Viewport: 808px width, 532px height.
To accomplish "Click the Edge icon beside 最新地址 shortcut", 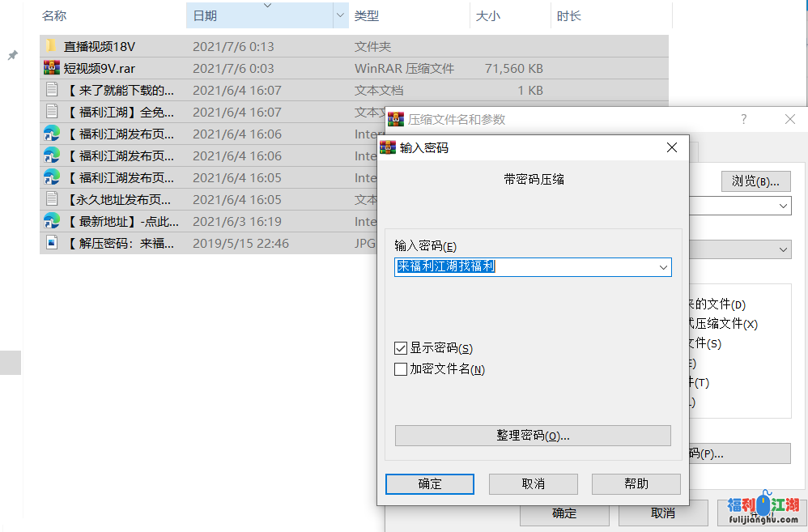I will click(x=51, y=221).
